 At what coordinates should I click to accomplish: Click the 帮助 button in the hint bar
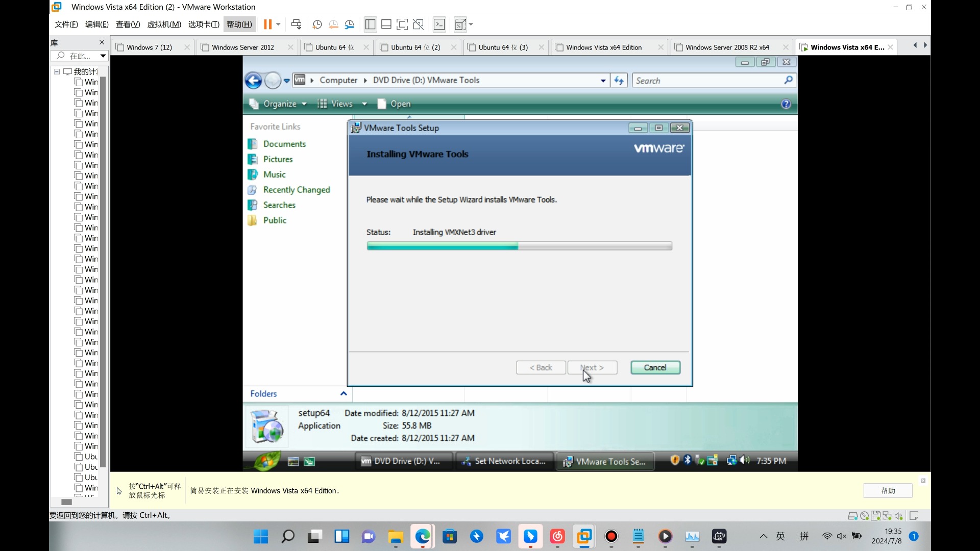pos(888,490)
